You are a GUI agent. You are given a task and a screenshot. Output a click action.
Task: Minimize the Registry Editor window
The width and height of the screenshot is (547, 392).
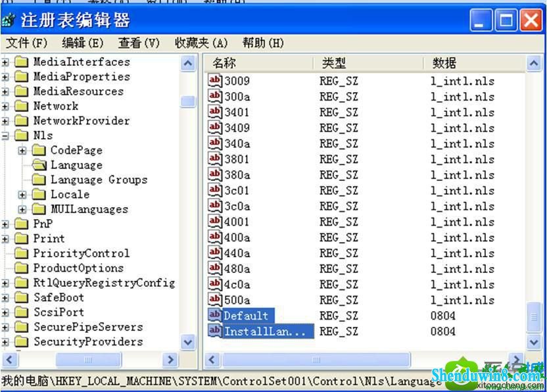point(481,20)
